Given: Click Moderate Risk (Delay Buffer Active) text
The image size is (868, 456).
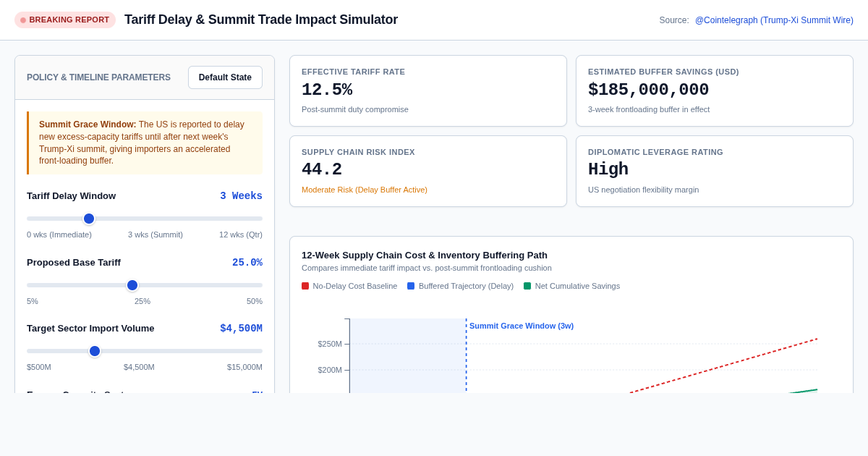Looking at the screenshot, I should point(365,190).
